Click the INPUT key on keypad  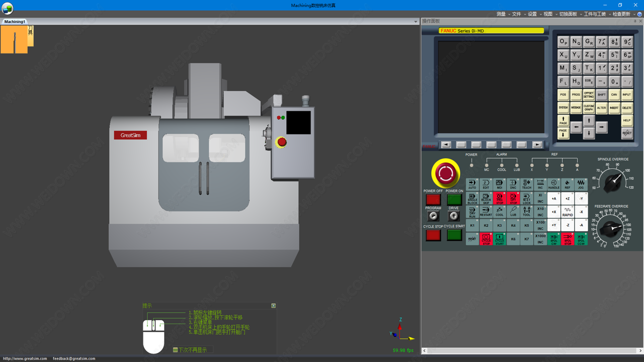[x=626, y=95]
